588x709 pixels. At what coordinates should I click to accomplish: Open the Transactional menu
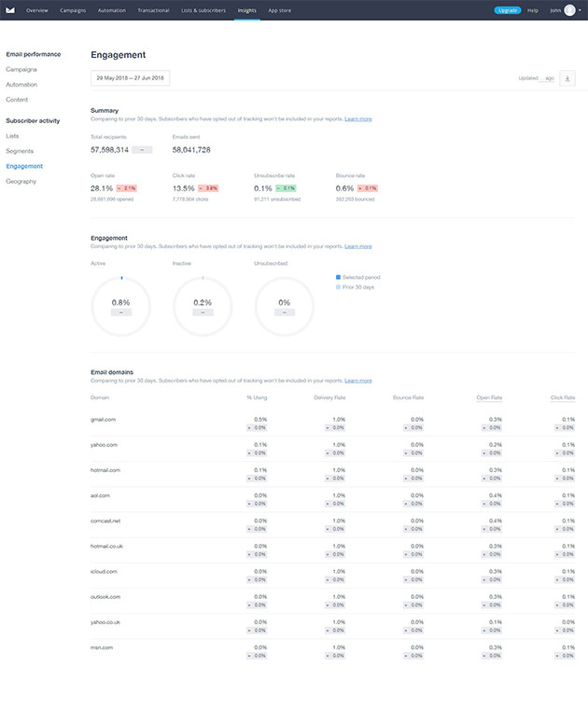click(153, 10)
